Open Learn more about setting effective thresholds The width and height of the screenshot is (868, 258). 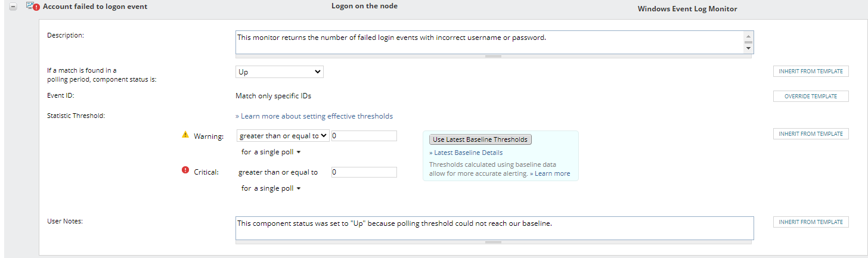point(316,116)
